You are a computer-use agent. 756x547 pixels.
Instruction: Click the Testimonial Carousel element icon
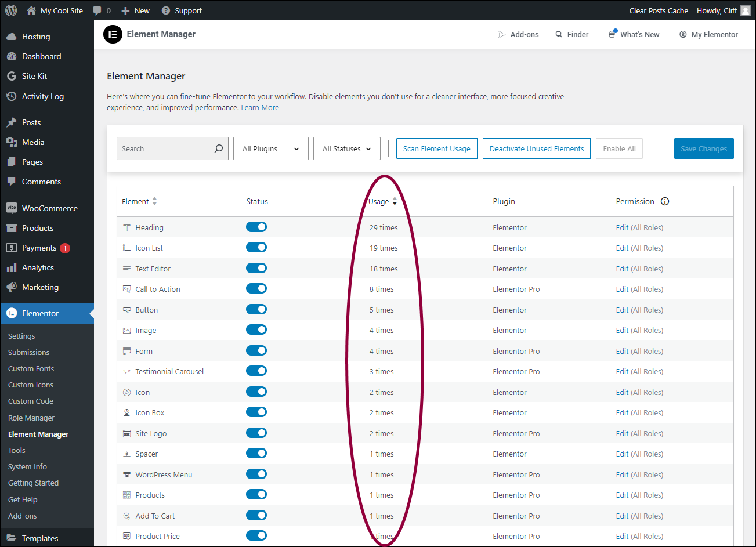coord(126,371)
